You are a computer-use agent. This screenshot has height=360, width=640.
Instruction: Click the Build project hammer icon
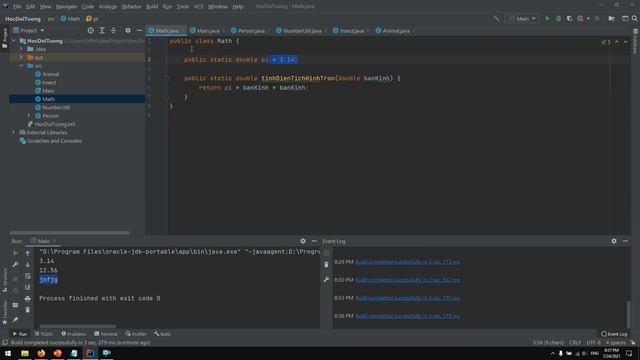coord(496,19)
